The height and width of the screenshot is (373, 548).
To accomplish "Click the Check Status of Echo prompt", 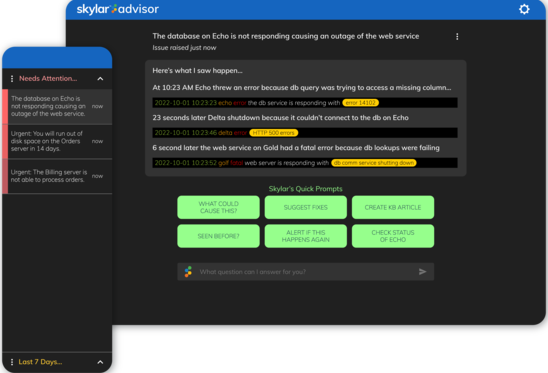I will [x=393, y=236].
